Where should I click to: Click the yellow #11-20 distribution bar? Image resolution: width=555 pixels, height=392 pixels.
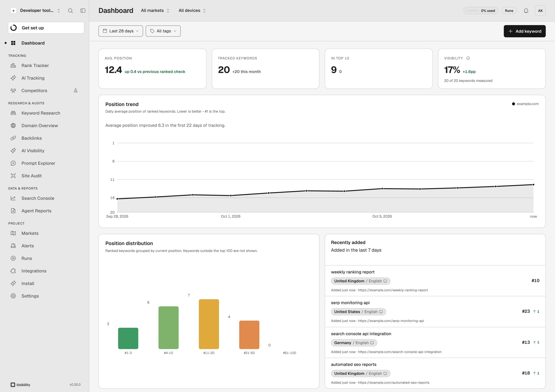coord(209,324)
